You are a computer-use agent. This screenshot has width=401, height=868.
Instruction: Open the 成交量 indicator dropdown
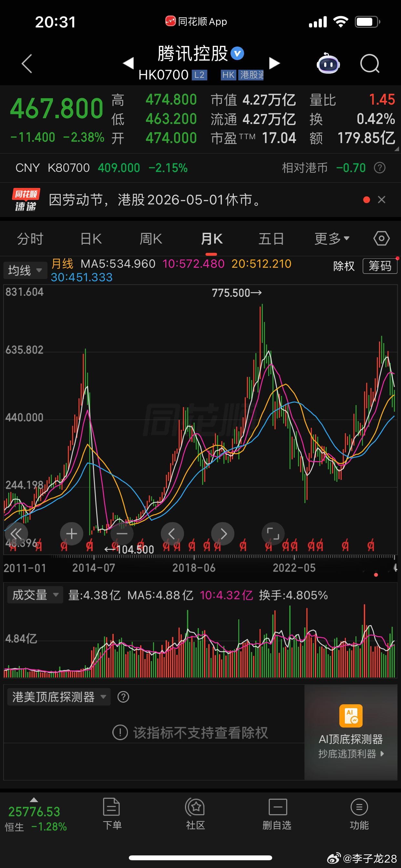click(x=35, y=595)
